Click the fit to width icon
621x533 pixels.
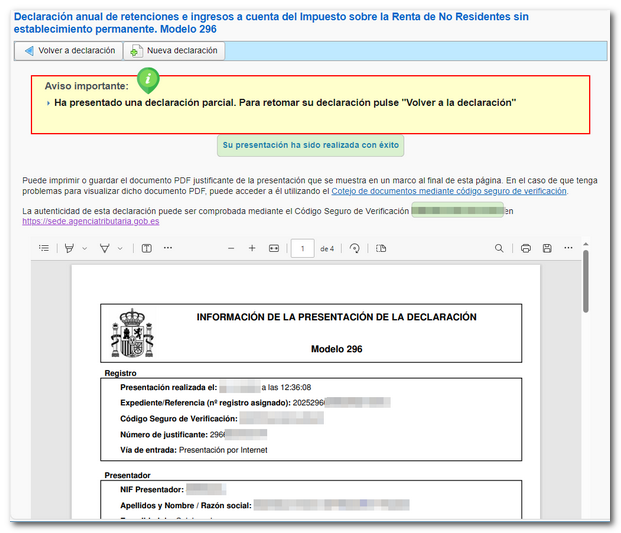(273, 248)
